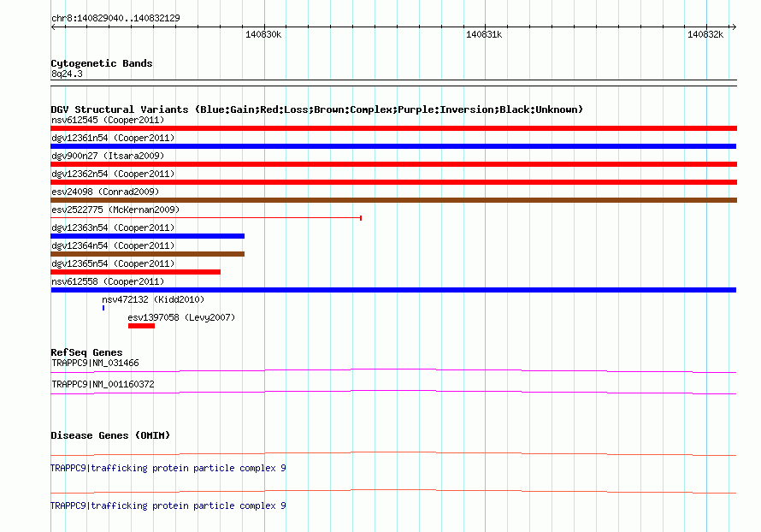
Task: Click the esv2522775 (McKernan2009) thin red line
Action: click(x=206, y=218)
